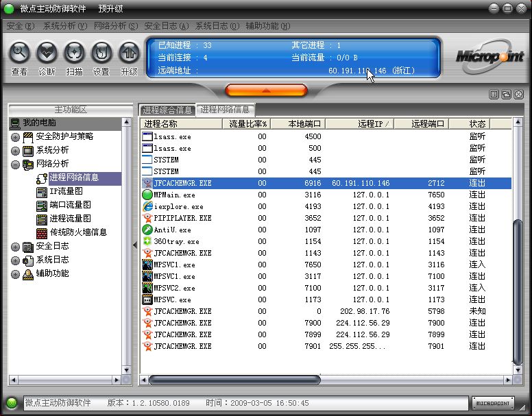Screen dimensions: 532x416
Task: Select the iexplore.exe process row
Action: 178,206
